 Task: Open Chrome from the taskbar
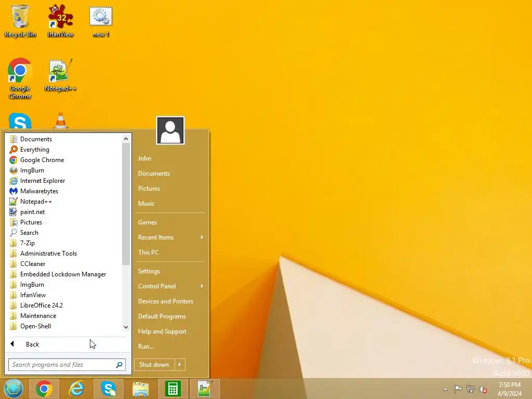(44, 389)
